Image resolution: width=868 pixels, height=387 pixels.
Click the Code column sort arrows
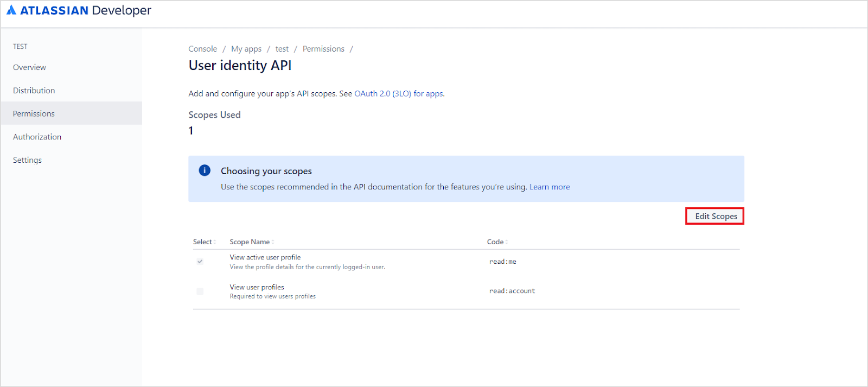point(507,242)
